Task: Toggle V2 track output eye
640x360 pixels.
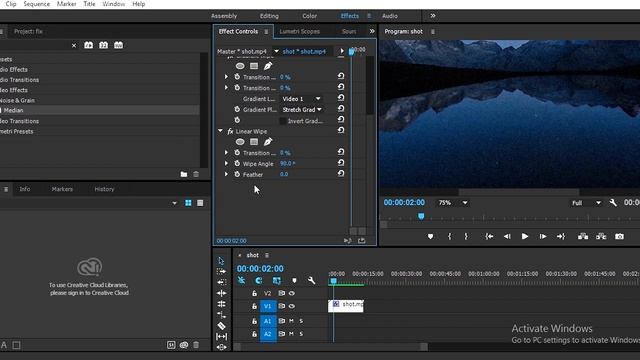Action: click(292, 293)
